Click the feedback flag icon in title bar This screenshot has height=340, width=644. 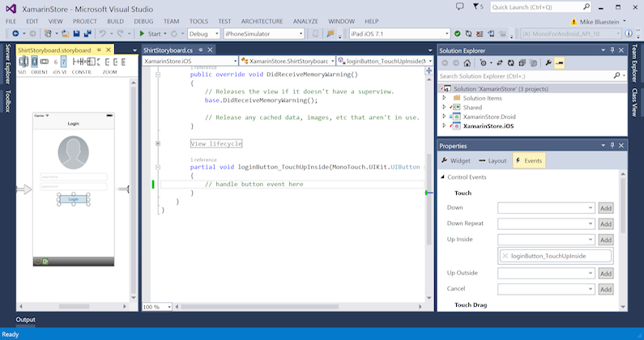(476, 6)
